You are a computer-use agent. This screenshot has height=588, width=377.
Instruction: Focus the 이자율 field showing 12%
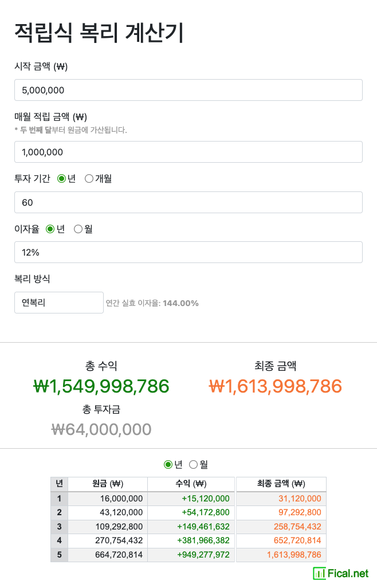188,252
